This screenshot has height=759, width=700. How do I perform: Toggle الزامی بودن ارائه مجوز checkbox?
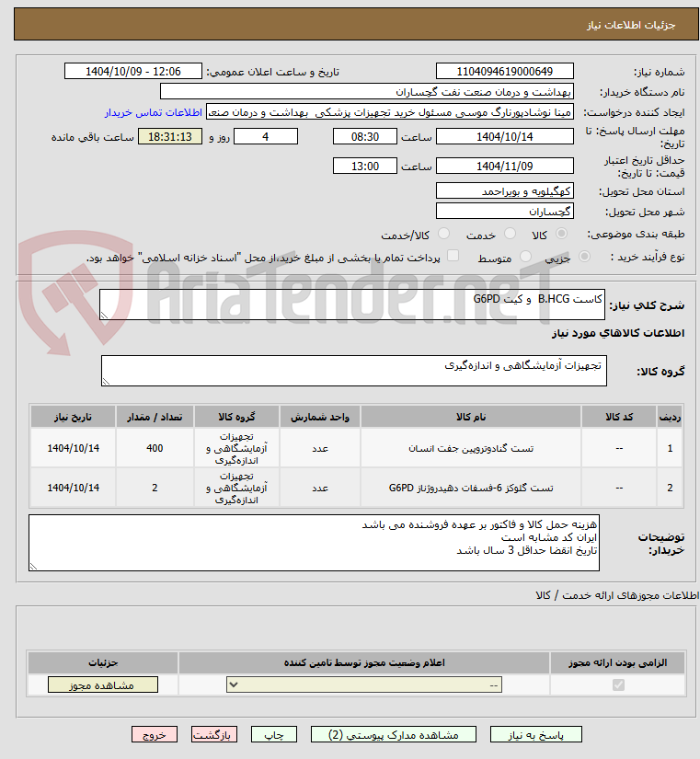click(x=618, y=684)
